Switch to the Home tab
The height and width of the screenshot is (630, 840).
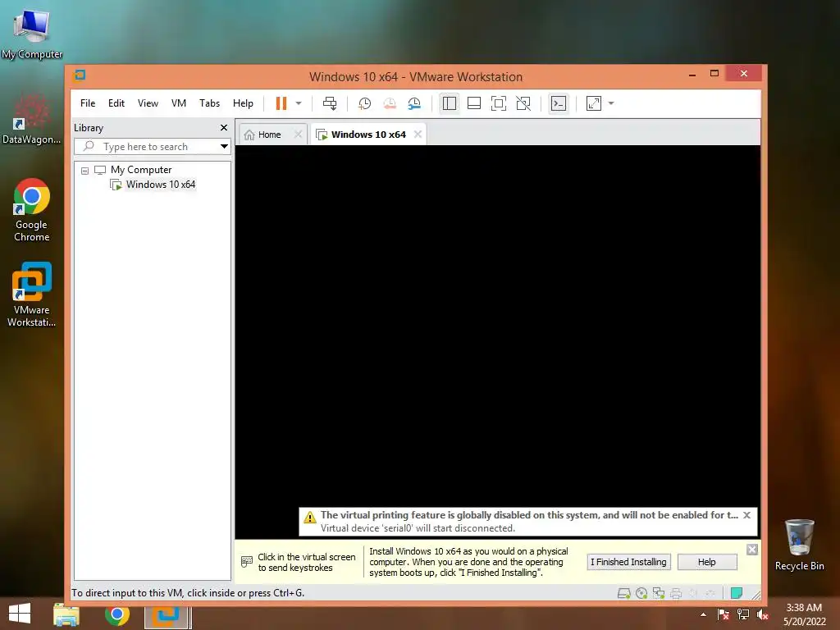269,135
